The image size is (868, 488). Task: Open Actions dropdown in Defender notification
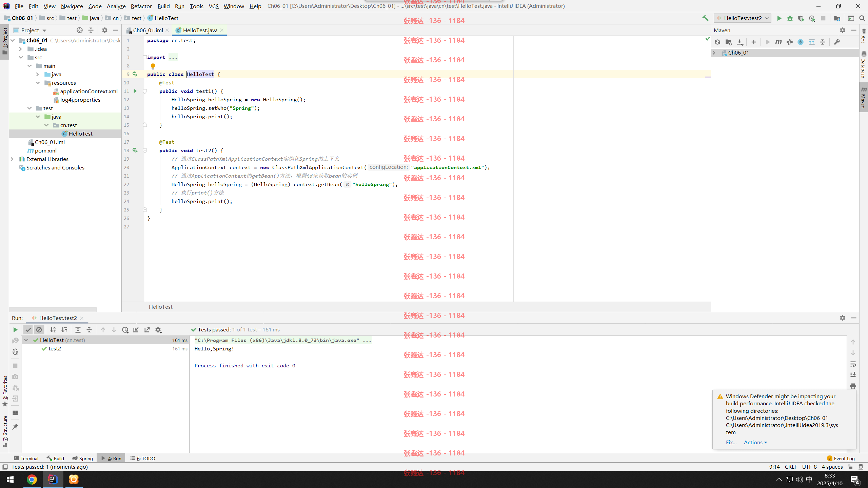[755, 442]
